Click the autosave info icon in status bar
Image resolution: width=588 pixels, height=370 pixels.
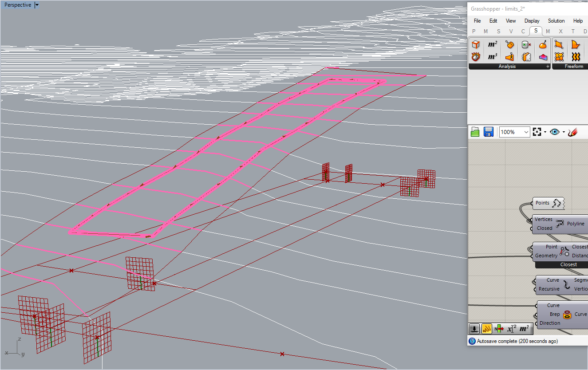(473, 341)
